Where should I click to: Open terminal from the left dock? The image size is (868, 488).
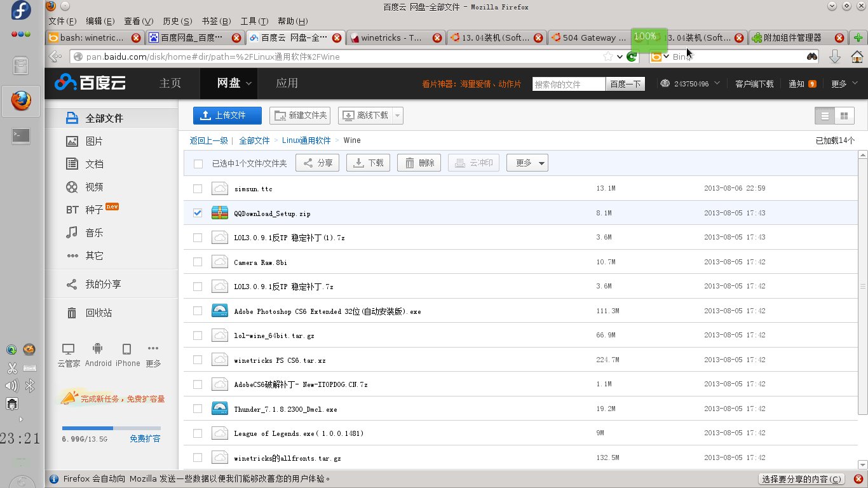click(x=21, y=135)
